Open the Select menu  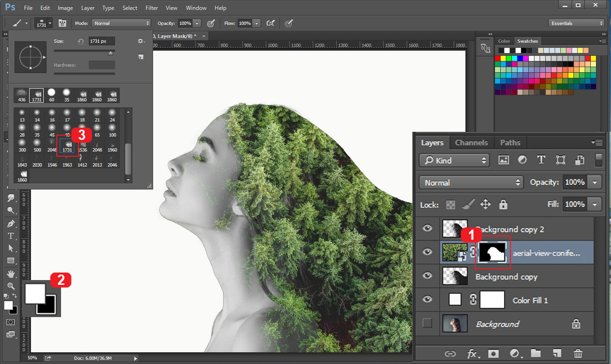tap(130, 8)
